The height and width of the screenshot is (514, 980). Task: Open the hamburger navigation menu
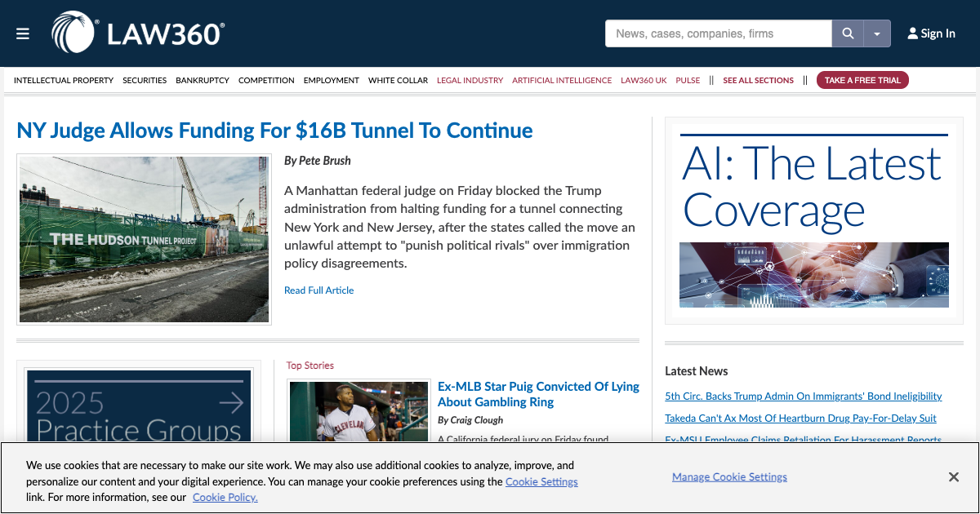pyautogui.click(x=23, y=33)
